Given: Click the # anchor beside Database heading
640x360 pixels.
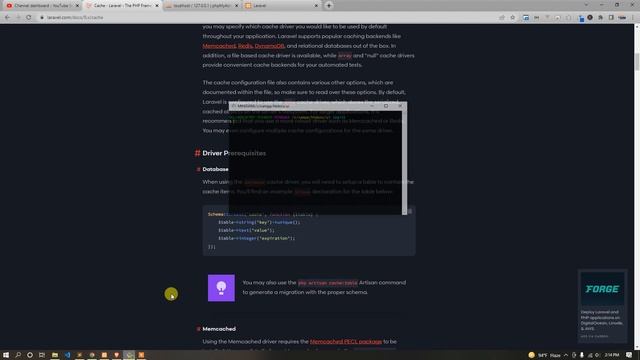Looking at the screenshot, I should click(198, 169).
